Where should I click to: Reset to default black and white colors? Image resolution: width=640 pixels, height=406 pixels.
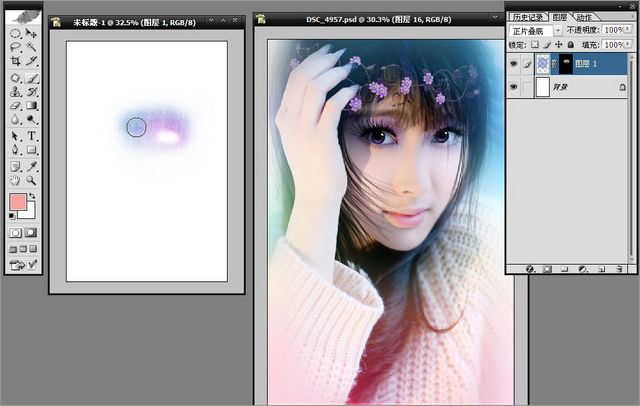tap(12, 216)
